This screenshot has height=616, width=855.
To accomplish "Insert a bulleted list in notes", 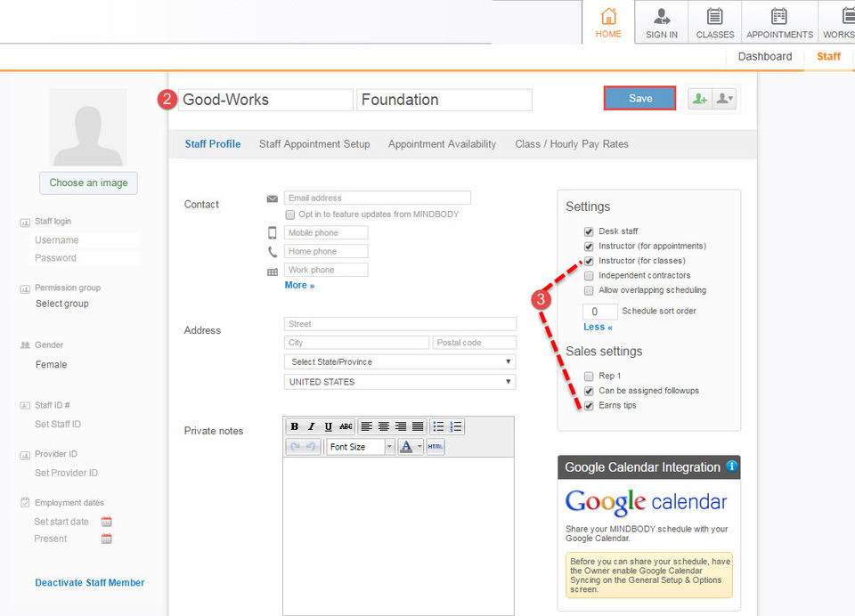I will tap(438, 426).
